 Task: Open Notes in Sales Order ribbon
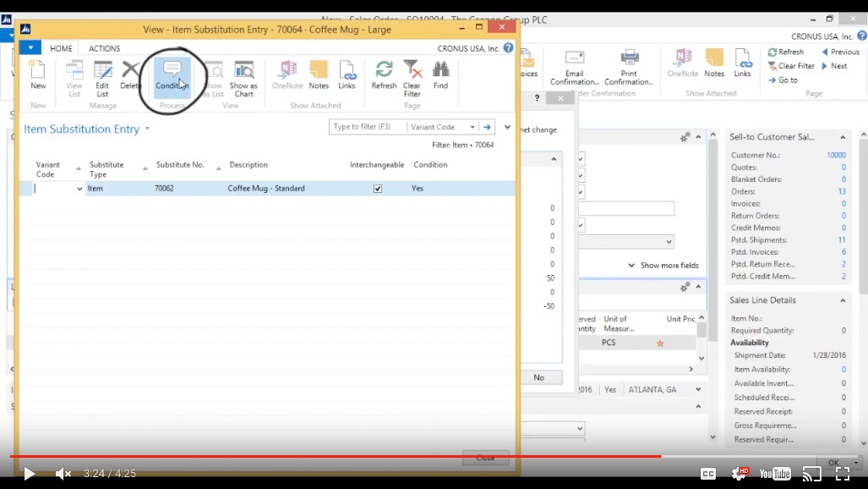[x=714, y=63]
